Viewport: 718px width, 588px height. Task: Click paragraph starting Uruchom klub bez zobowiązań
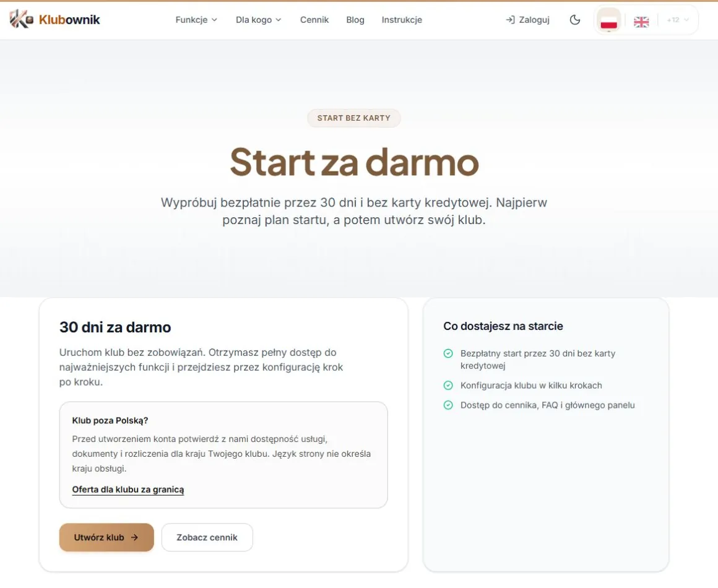(x=201, y=367)
